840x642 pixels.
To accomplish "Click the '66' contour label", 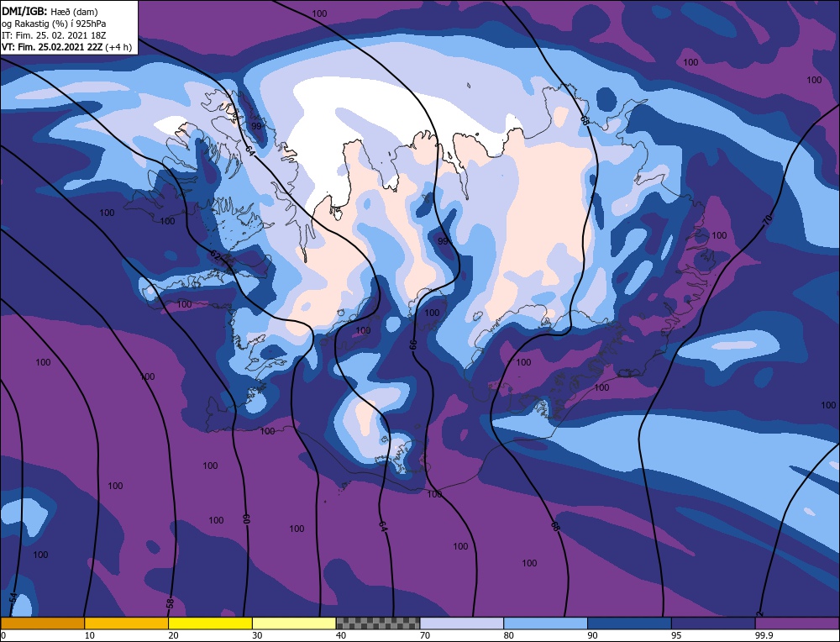I will point(413,345).
